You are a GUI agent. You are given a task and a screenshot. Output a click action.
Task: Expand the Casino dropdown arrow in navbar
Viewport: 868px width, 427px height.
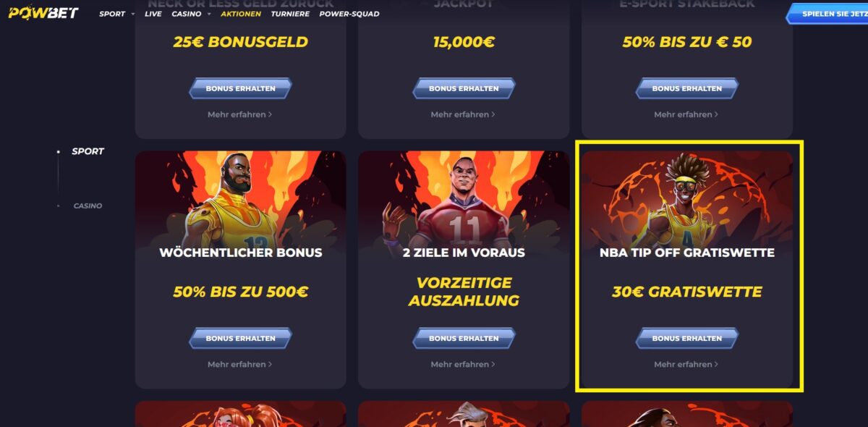[209, 14]
